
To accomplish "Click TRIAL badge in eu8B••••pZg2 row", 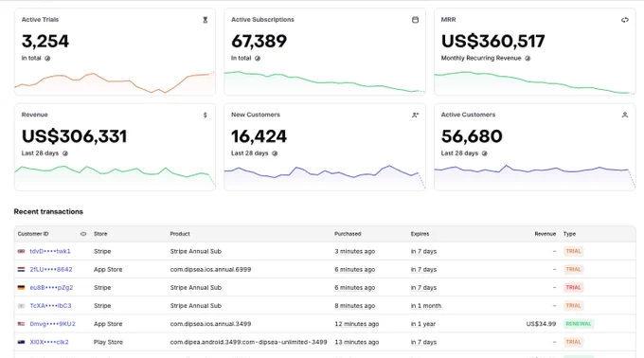I will pyautogui.click(x=573, y=287).
